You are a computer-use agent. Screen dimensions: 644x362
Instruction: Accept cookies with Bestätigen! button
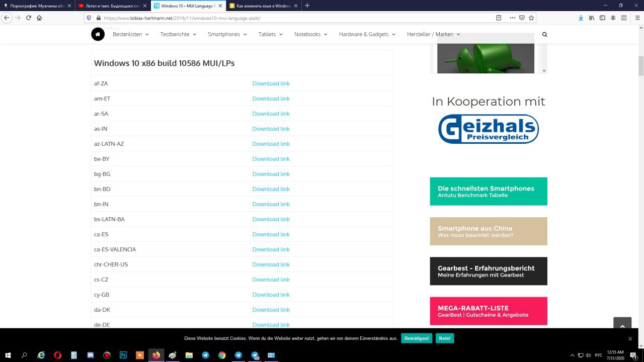(x=417, y=338)
